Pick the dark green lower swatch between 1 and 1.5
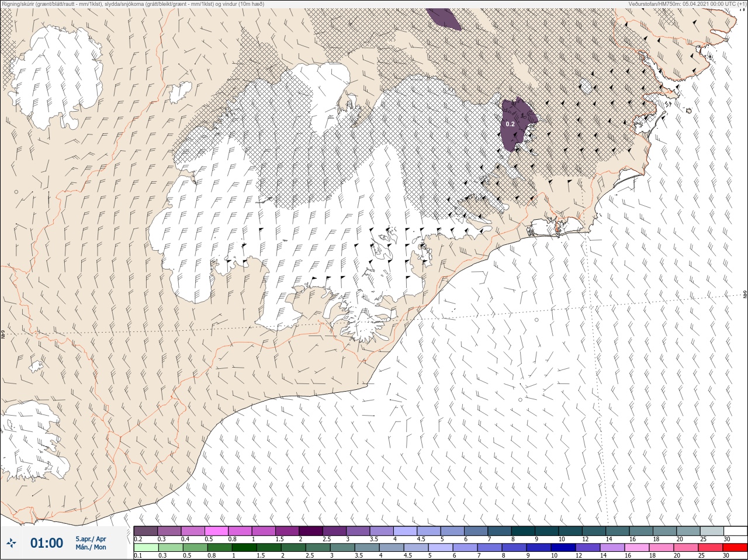The width and height of the screenshot is (748, 560). (x=244, y=548)
